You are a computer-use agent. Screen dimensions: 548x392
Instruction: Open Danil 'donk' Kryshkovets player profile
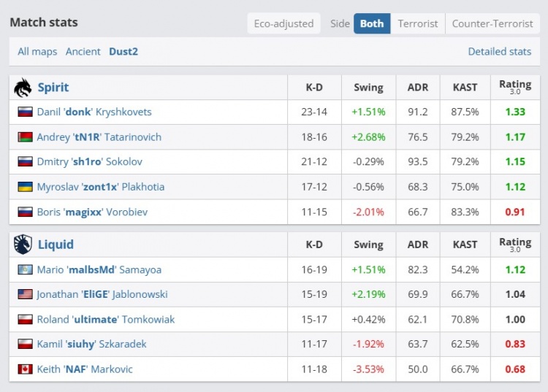(94, 112)
